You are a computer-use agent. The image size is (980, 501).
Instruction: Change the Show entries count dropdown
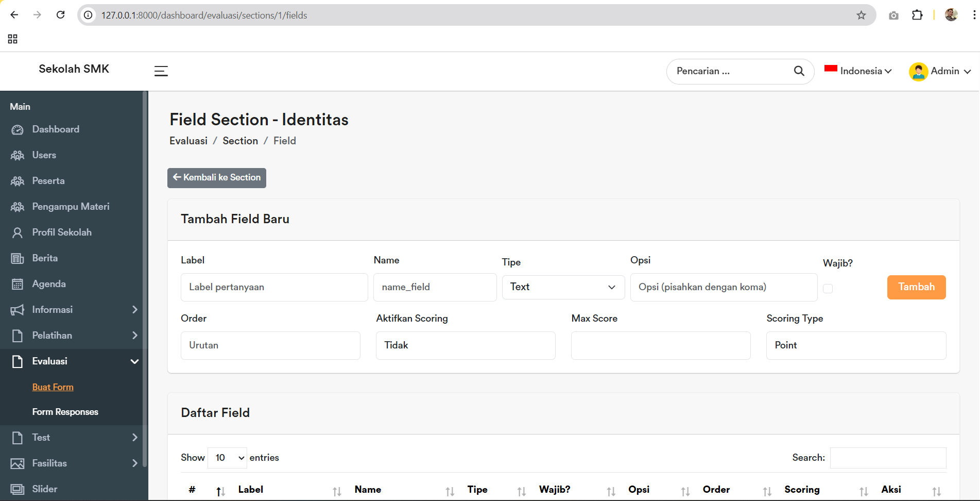pyautogui.click(x=227, y=458)
